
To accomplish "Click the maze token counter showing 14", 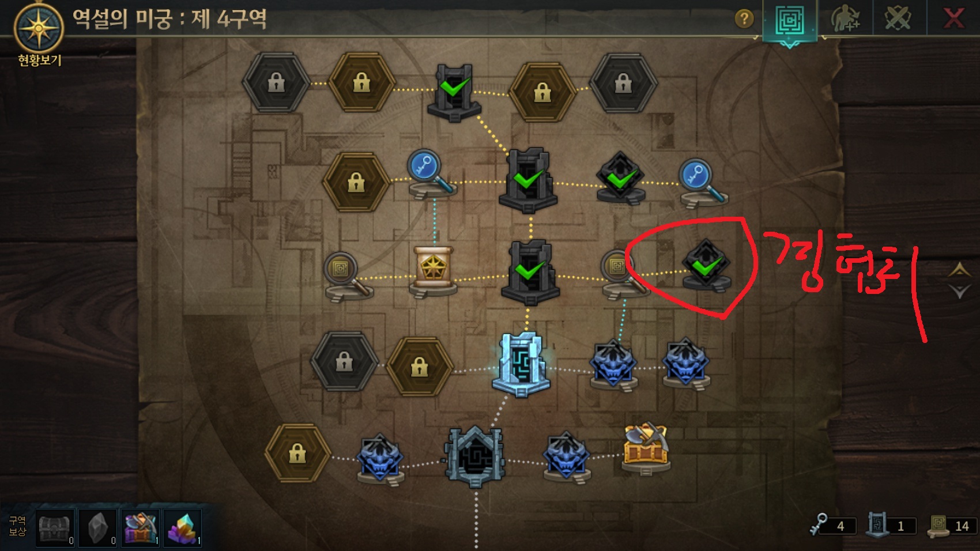I will (x=952, y=526).
